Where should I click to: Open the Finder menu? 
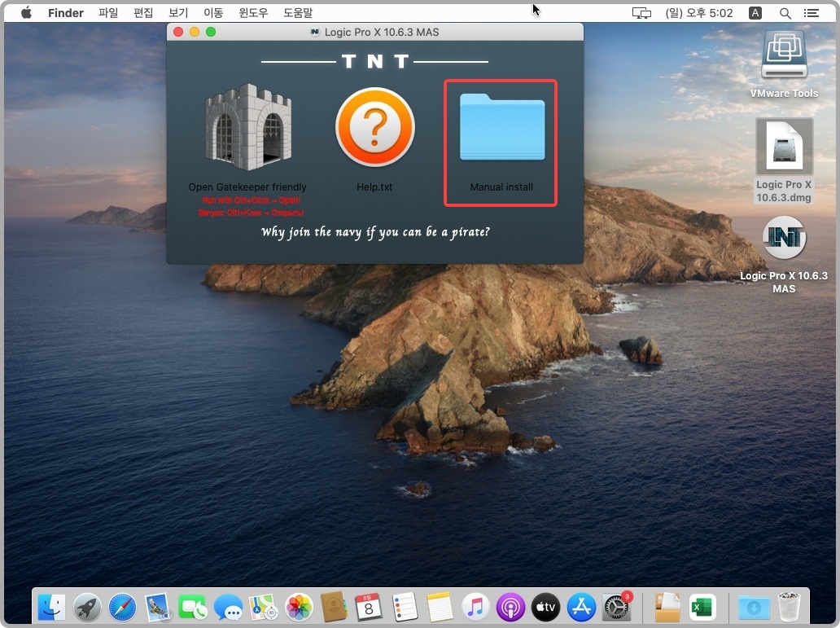(66, 13)
